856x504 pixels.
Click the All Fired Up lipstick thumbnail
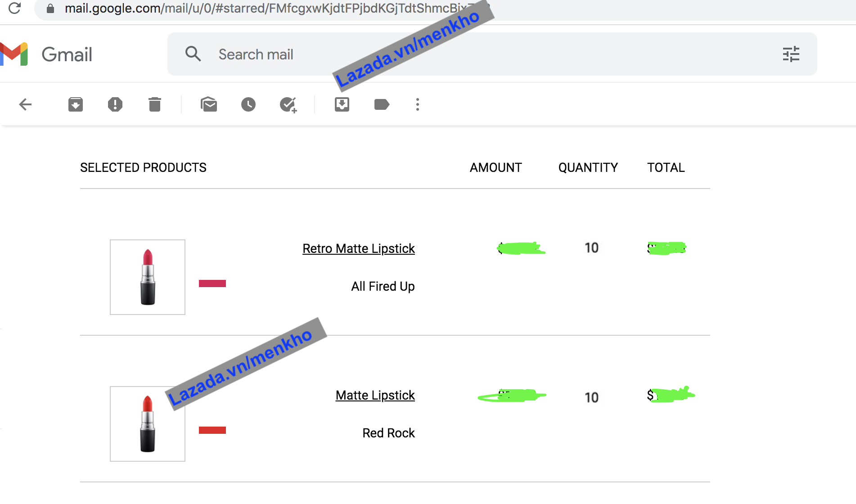point(148,277)
